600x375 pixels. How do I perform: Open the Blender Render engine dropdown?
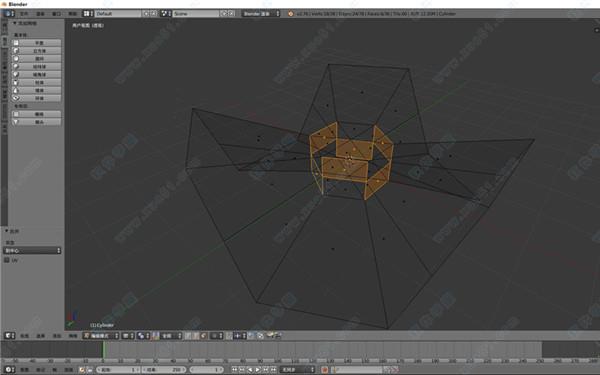[x=261, y=13]
